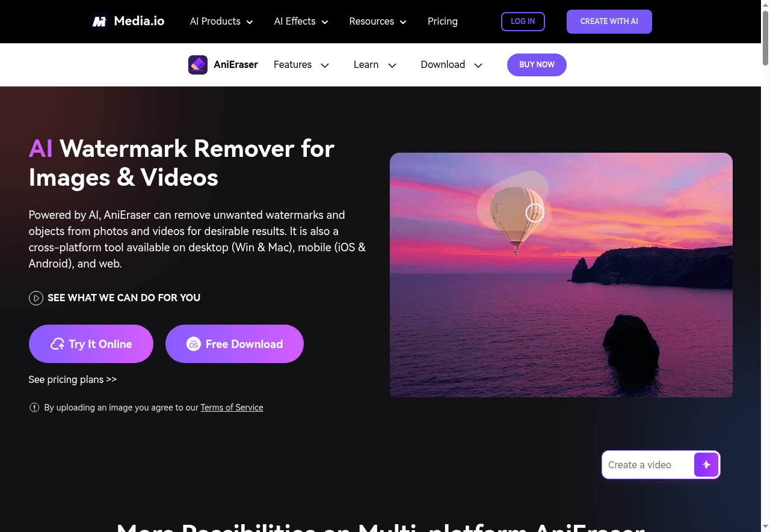
Task: Click the info icon beside upload agreement text
Action: coord(34,408)
